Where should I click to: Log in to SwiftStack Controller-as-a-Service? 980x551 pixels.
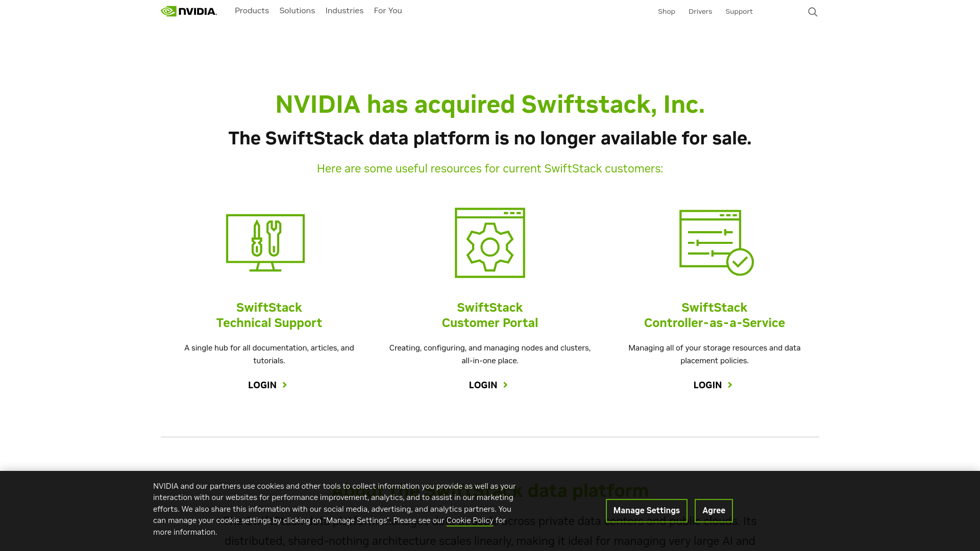pyautogui.click(x=713, y=385)
